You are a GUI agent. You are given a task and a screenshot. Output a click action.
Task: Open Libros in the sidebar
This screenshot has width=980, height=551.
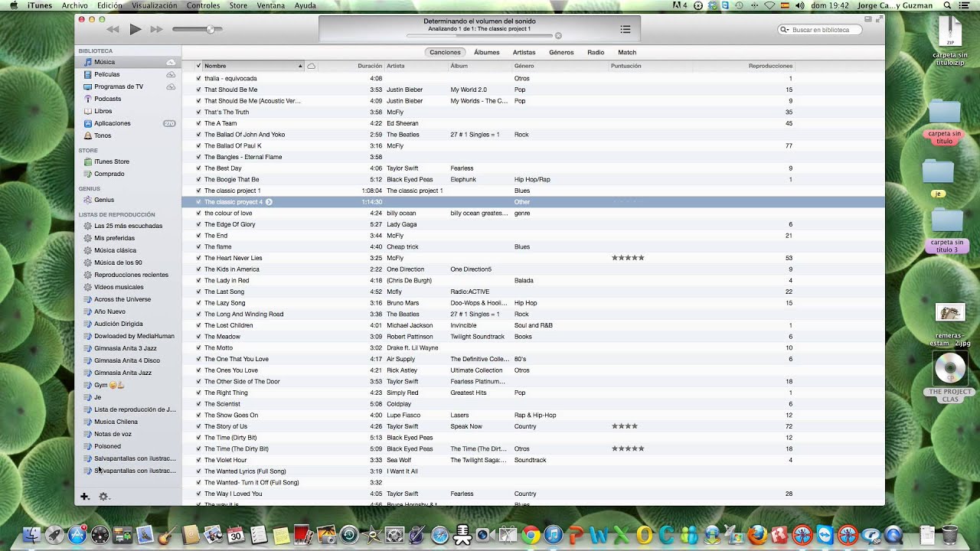point(128,111)
